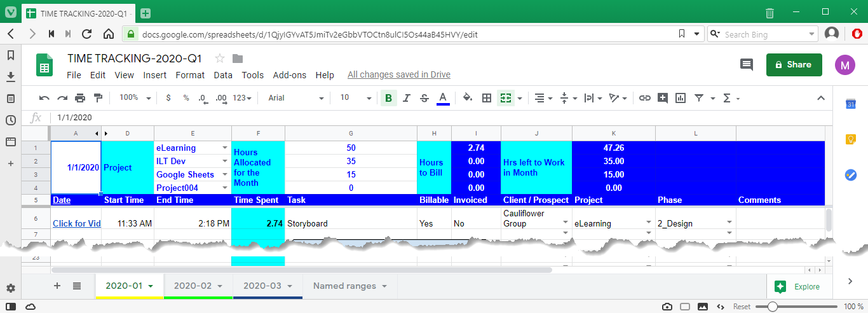868x313 pixels.
Task: Open the cell borders tool
Action: 487,98
